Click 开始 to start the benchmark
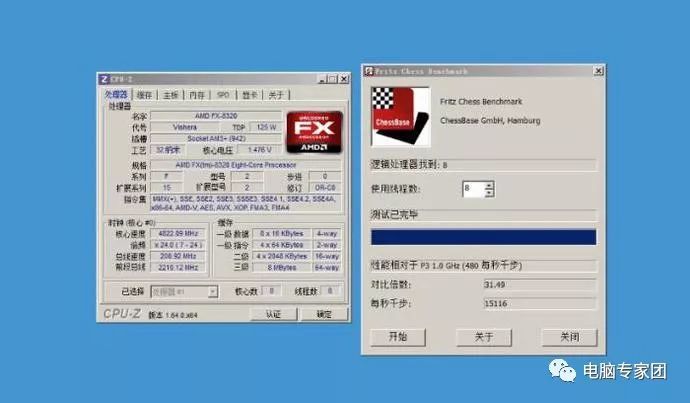 (398, 337)
